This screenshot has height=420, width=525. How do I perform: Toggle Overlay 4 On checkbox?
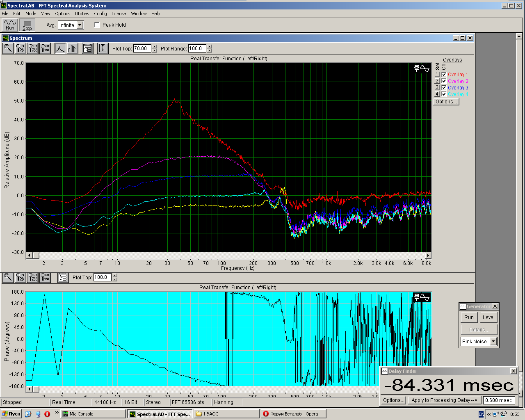(x=444, y=94)
